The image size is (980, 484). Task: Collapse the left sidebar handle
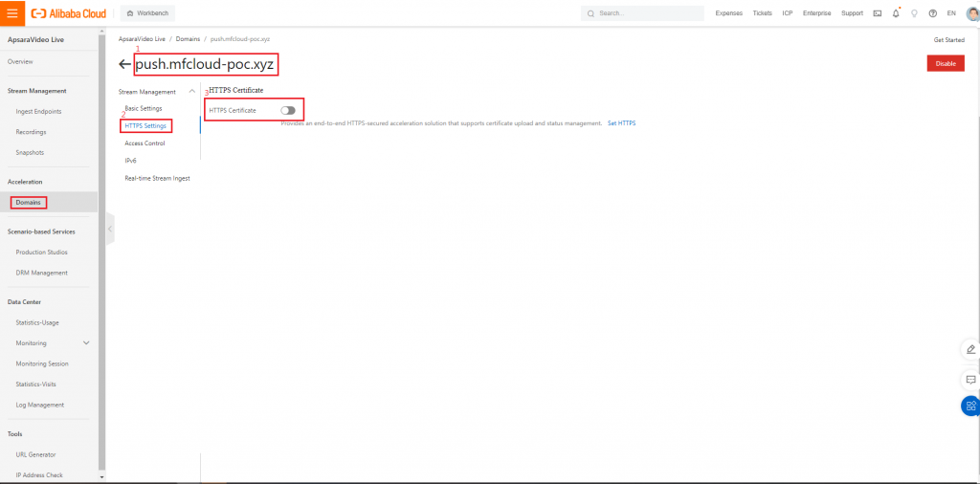coord(110,230)
